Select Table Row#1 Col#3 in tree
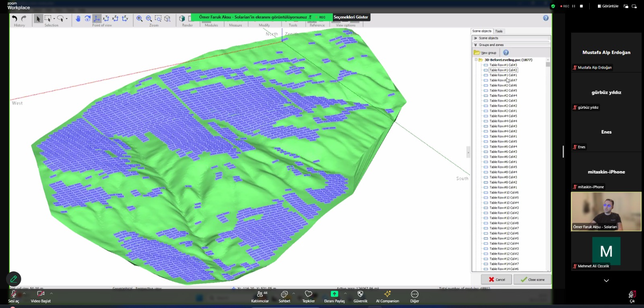Viewport: 644px width, 308px height. [503, 65]
